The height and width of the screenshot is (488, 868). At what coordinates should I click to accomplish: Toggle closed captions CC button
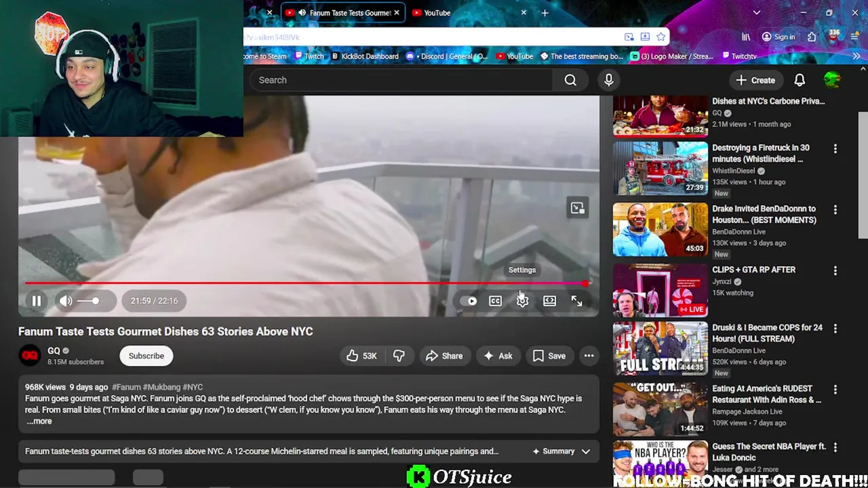pos(495,301)
